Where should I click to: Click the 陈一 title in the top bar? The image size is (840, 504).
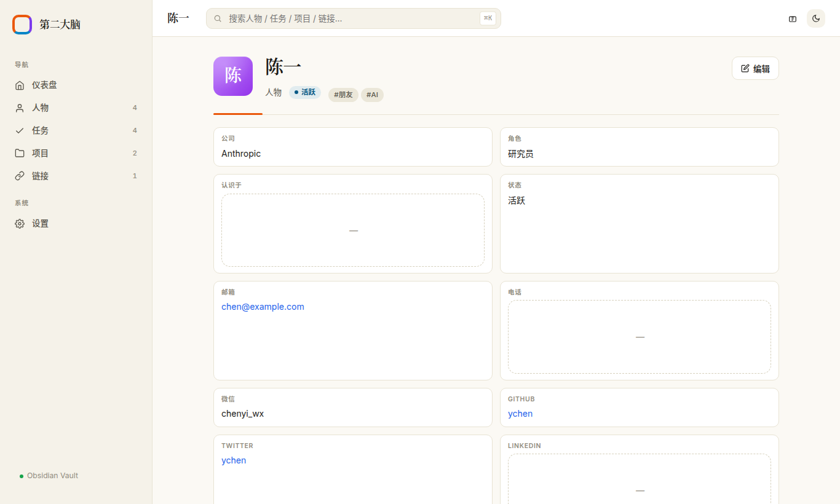(x=178, y=18)
